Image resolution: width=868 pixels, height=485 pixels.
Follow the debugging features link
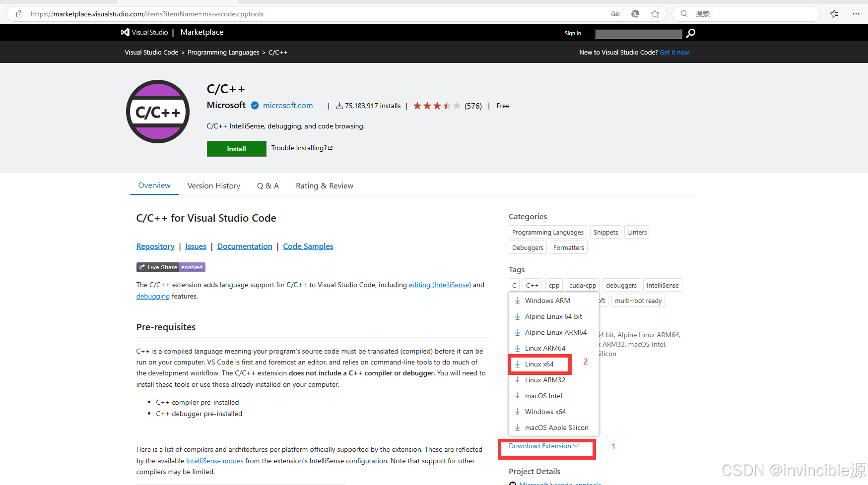pos(153,297)
